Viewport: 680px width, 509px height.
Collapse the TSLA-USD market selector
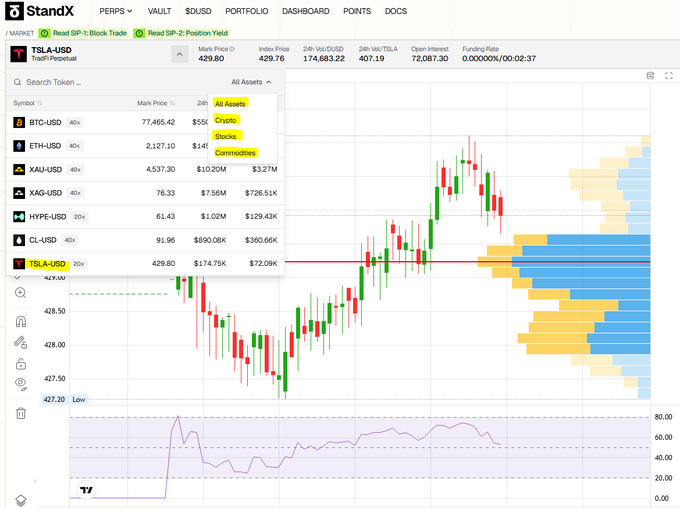(x=180, y=54)
